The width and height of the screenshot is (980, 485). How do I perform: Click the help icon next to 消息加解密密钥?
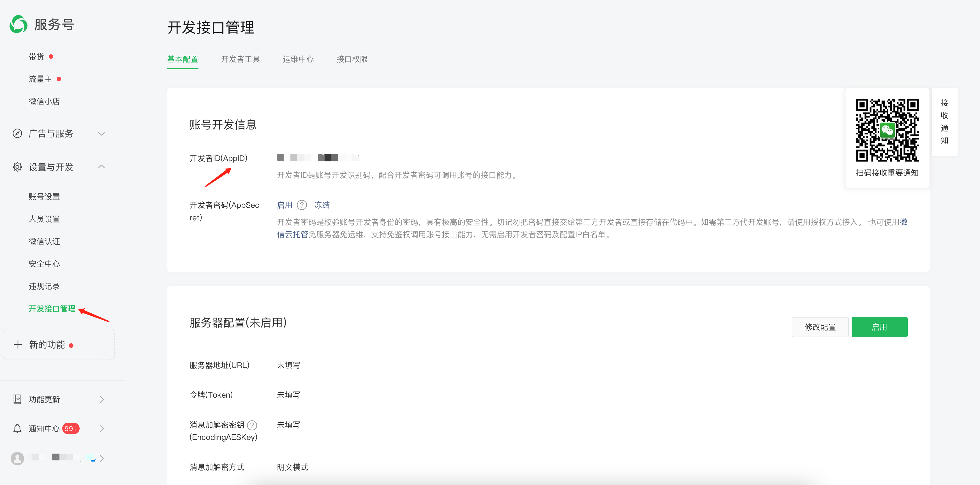click(x=252, y=425)
